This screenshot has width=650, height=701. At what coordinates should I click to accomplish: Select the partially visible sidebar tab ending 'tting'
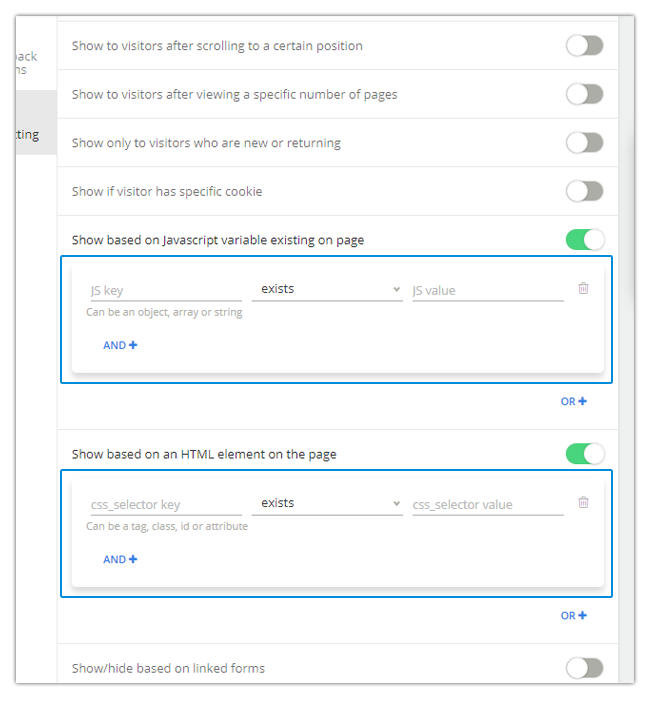point(30,135)
